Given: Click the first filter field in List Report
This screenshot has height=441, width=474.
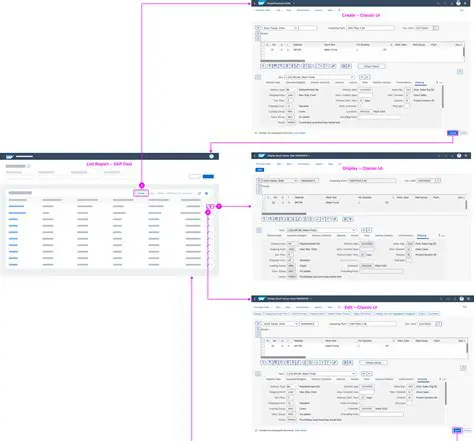Looking at the screenshot, I should tap(20, 177).
